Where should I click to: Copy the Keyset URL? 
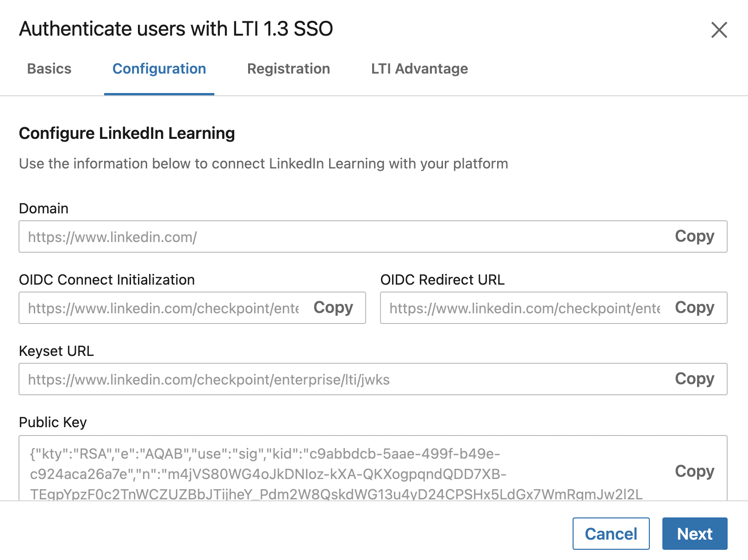694,379
